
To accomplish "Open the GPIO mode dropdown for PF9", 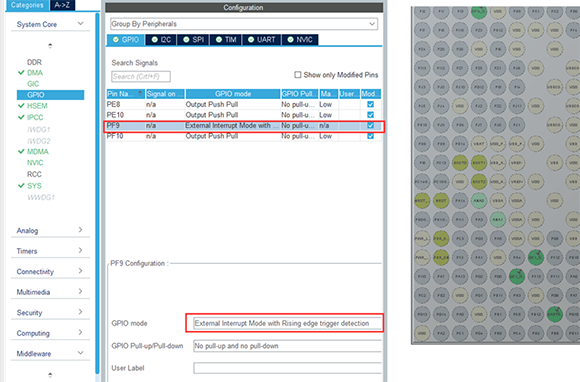I will [287, 323].
